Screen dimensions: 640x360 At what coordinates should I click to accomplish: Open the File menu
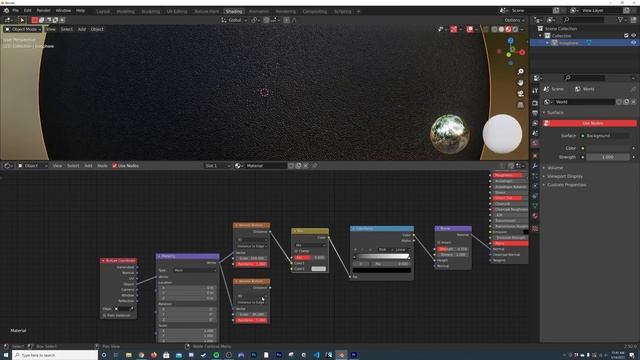click(x=16, y=10)
